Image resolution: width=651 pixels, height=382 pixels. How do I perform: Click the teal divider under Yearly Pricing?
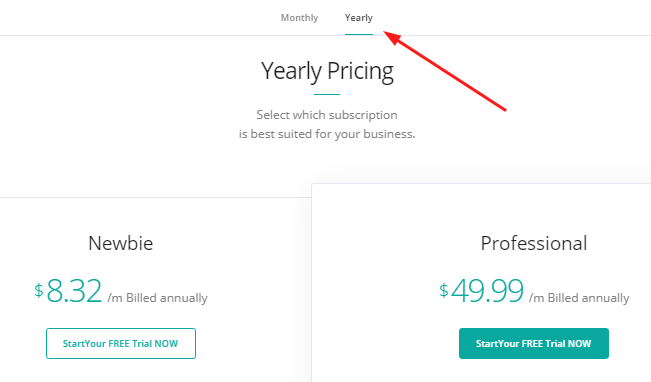coord(327,94)
